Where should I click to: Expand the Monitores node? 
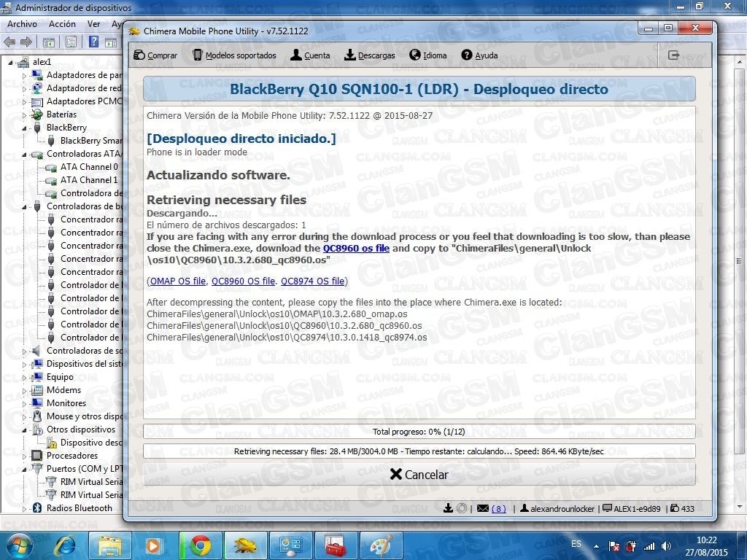coord(24,403)
